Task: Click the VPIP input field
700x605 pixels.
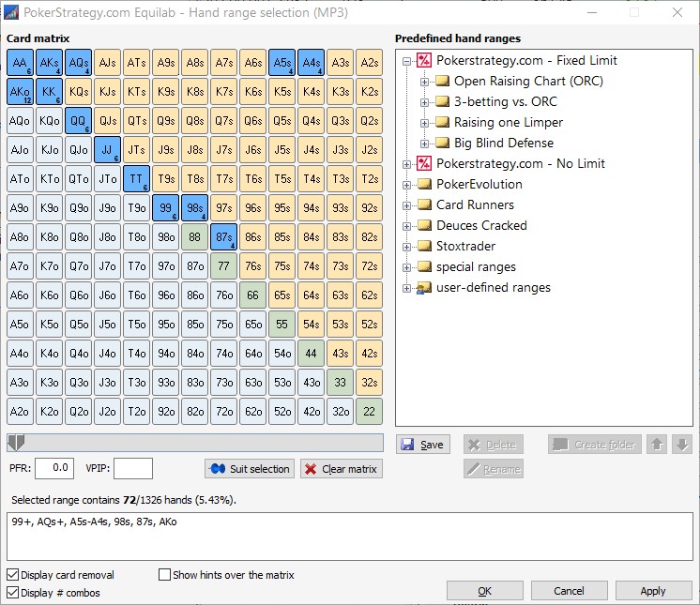Action: (133, 468)
